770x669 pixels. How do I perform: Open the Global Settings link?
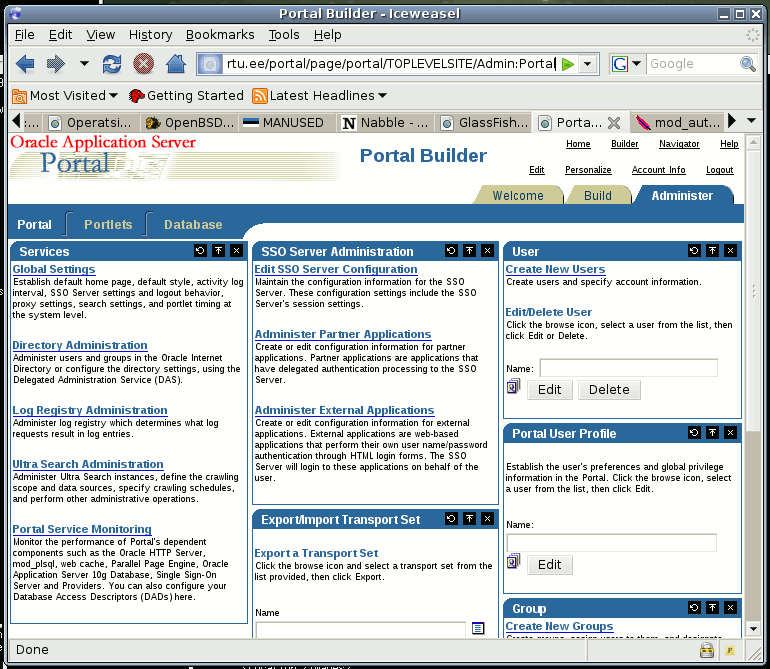pyautogui.click(x=54, y=269)
